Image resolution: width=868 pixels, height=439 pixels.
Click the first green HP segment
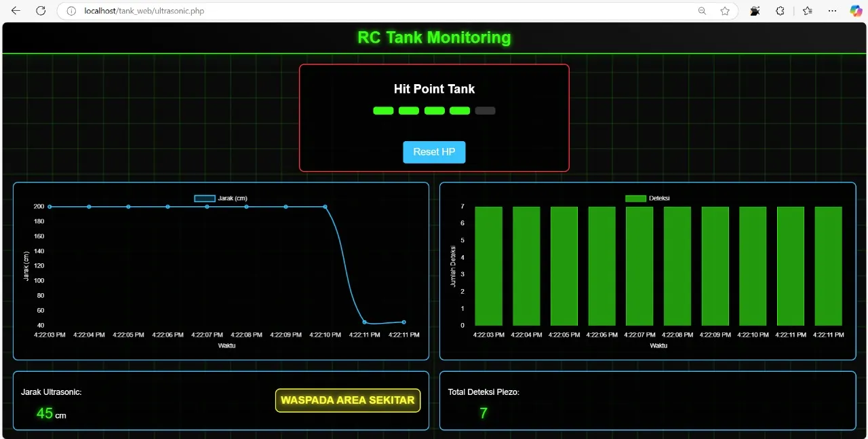tap(383, 111)
